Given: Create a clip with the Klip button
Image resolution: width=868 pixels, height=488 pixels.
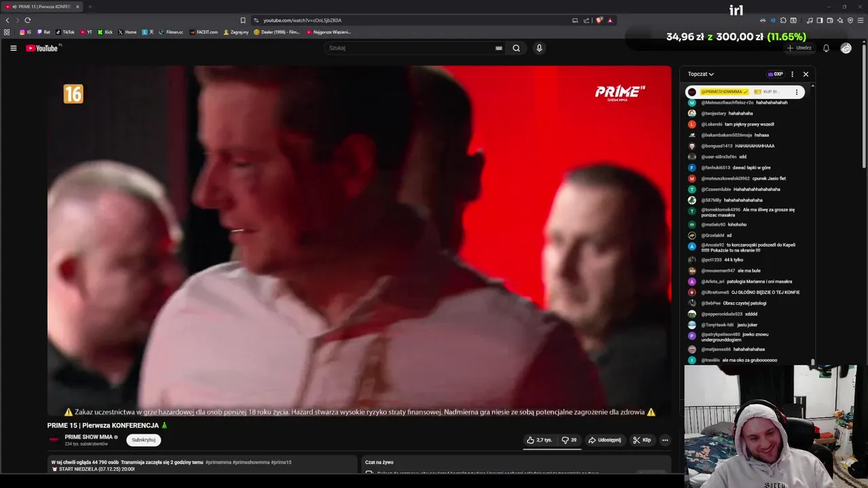Looking at the screenshot, I should tap(642, 440).
